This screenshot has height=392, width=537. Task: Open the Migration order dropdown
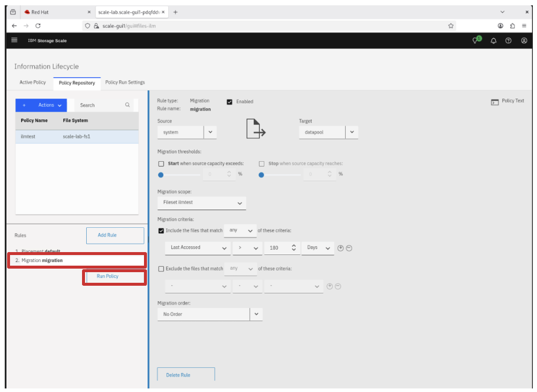[x=256, y=314]
